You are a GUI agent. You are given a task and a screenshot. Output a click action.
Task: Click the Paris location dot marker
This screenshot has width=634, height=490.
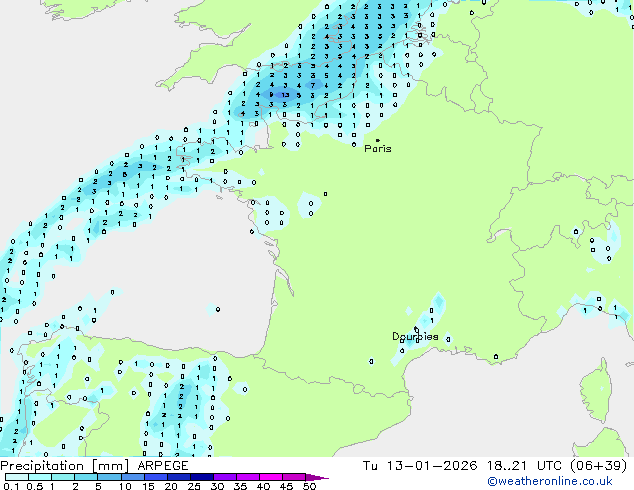[x=378, y=140]
